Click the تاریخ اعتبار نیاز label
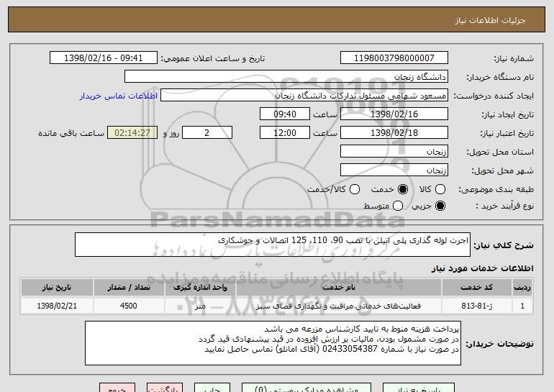The width and height of the screenshot is (554, 392). [507, 134]
